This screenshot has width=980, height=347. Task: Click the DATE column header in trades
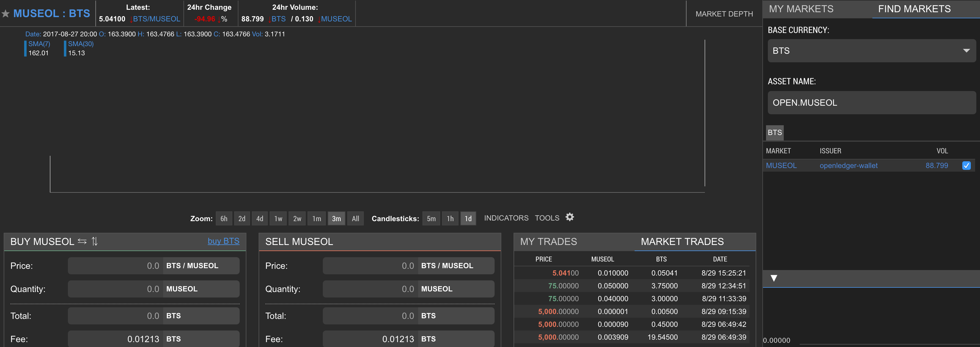[720, 259]
